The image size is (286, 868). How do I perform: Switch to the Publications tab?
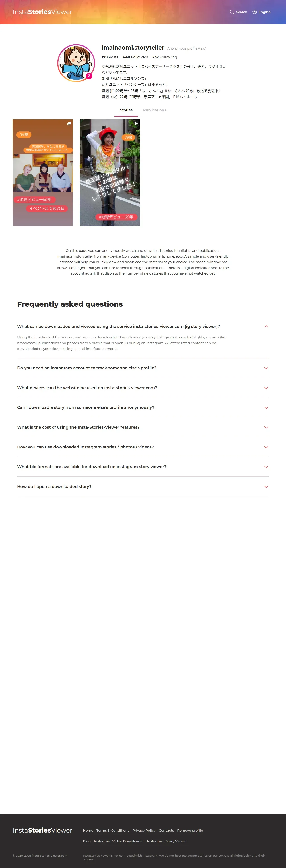[x=154, y=110]
